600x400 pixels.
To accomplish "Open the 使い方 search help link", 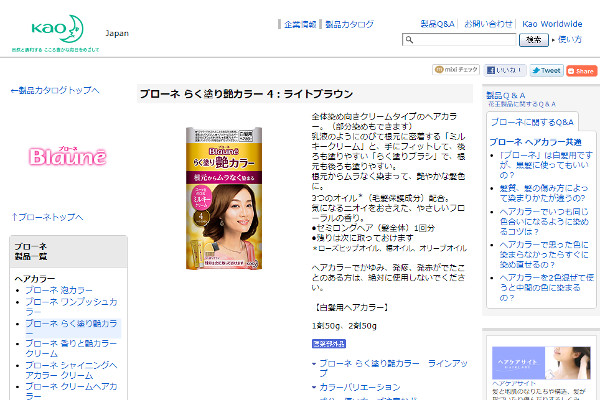I will coord(569,39).
